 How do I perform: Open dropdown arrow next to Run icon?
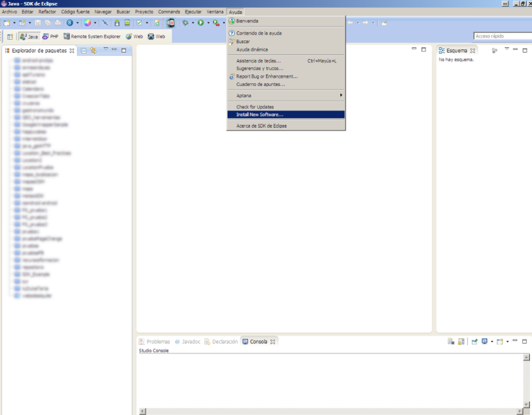coord(208,23)
